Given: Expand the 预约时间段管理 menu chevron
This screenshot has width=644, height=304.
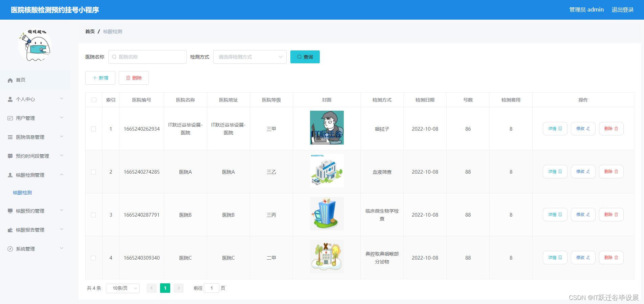Looking at the screenshot, I should point(62,156).
